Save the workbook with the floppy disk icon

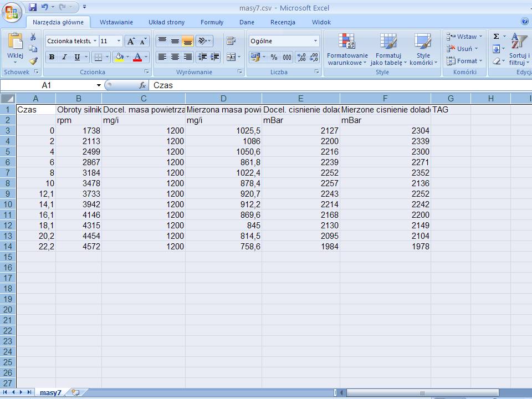tap(33, 7)
